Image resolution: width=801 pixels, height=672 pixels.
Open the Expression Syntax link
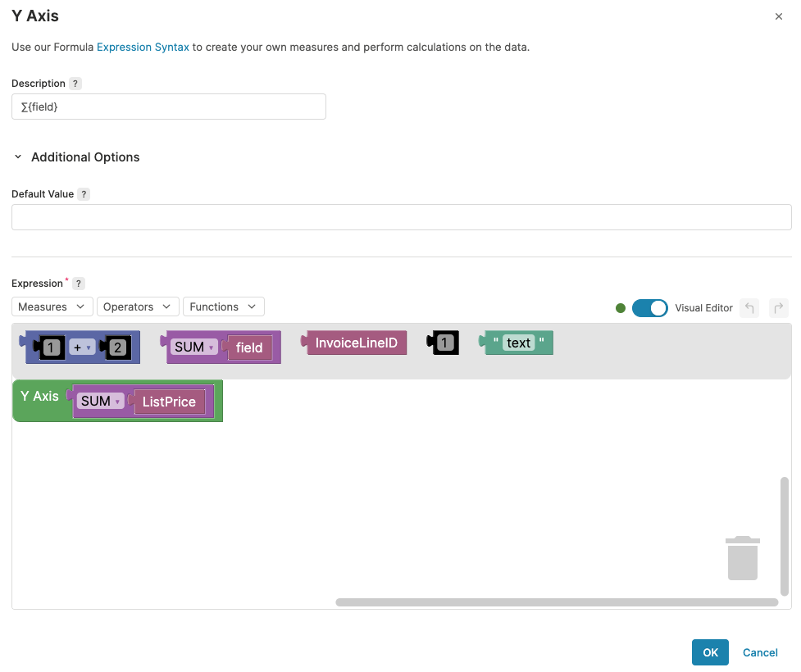tap(143, 47)
